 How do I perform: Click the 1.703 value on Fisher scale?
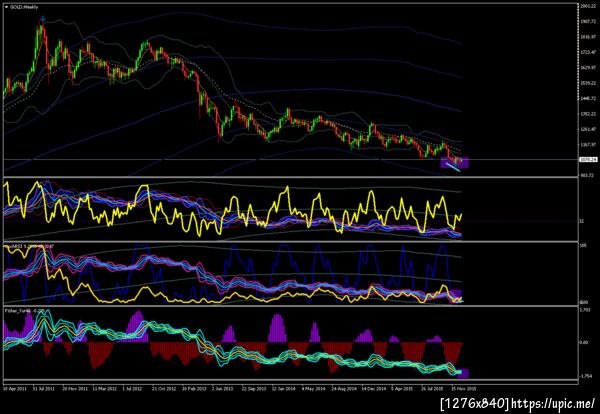pyautogui.click(x=585, y=311)
